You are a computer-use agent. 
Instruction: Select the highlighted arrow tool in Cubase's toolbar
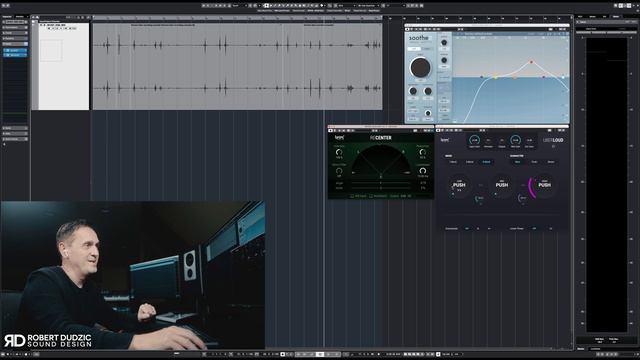pos(267,6)
